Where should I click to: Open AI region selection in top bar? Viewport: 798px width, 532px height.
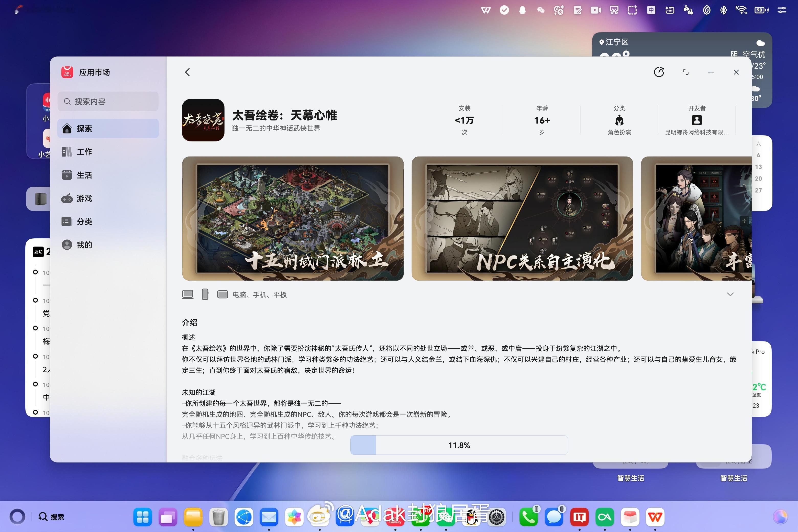click(633, 10)
